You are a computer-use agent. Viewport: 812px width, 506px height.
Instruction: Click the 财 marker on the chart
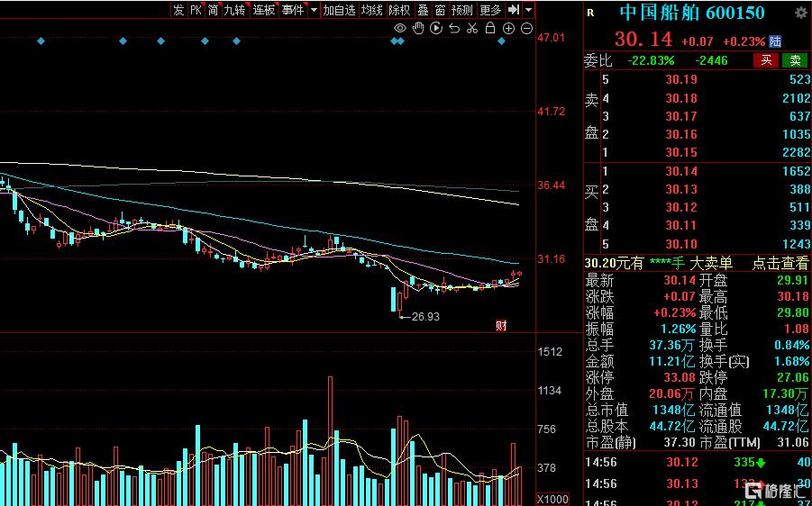point(501,326)
